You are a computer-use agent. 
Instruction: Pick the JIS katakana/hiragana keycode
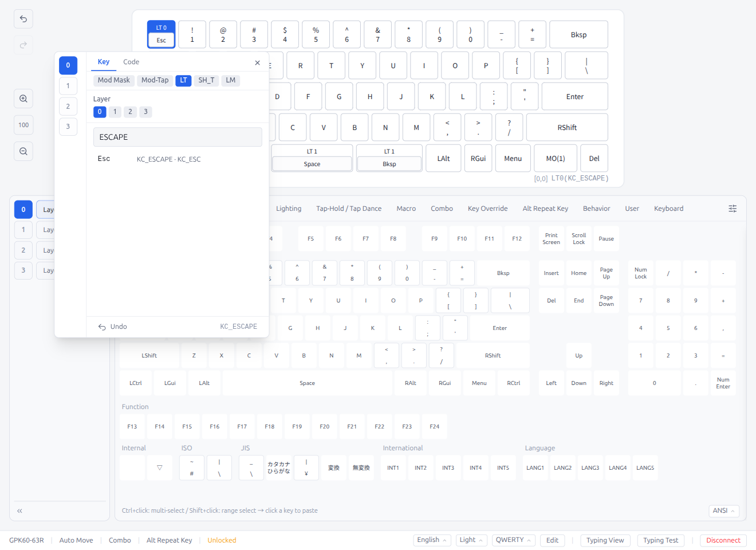coord(279,468)
